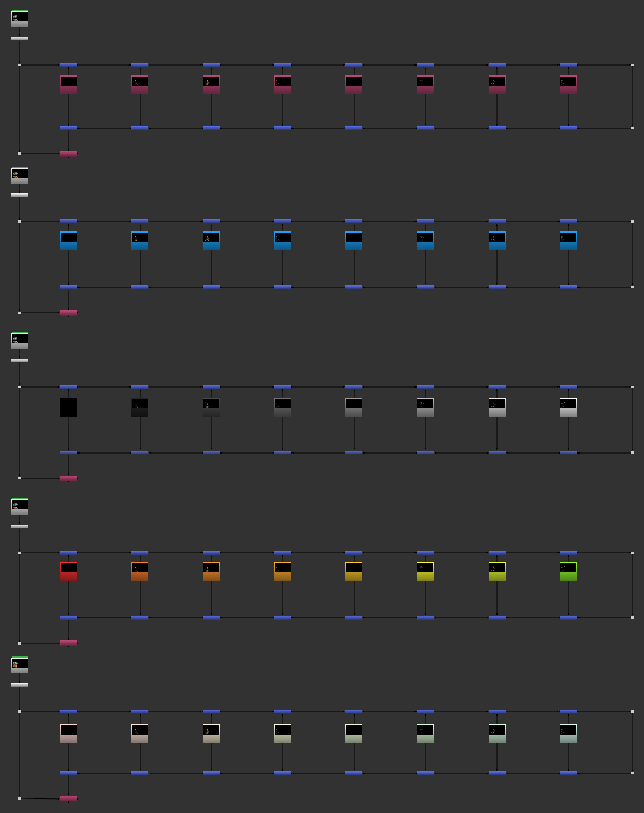The height and width of the screenshot is (813, 644).
Task: Select the Read node above the pastel row
Action: point(20,665)
